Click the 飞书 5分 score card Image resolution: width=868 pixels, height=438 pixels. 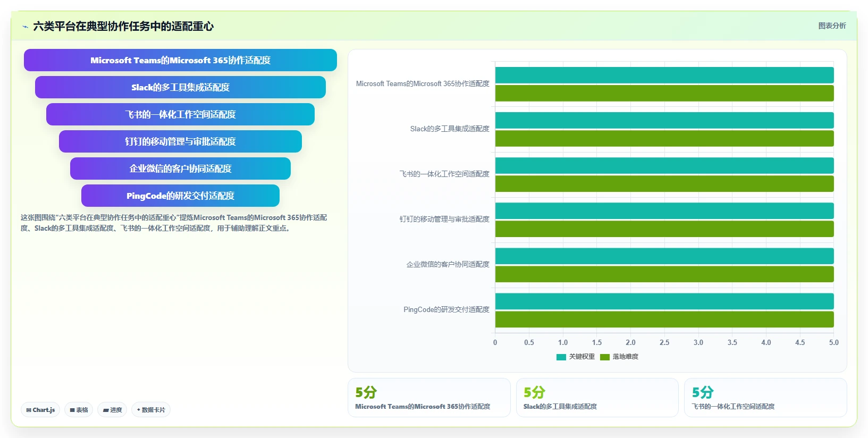tap(765, 398)
